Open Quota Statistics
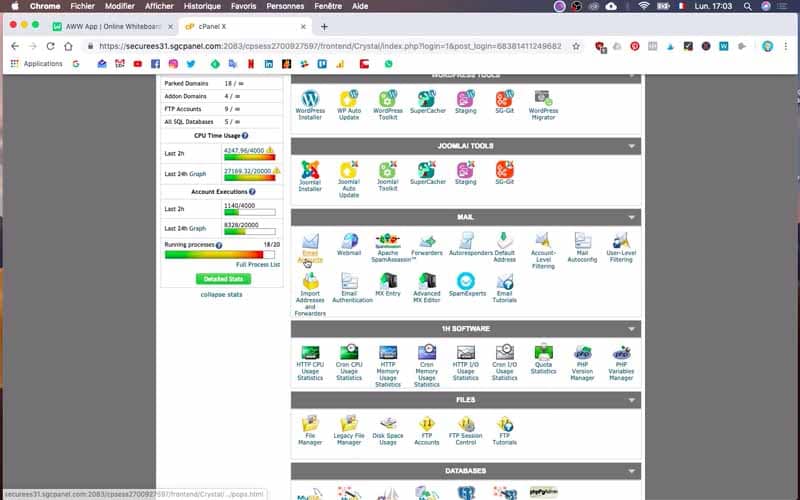This screenshot has width=800, height=500. tap(543, 360)
